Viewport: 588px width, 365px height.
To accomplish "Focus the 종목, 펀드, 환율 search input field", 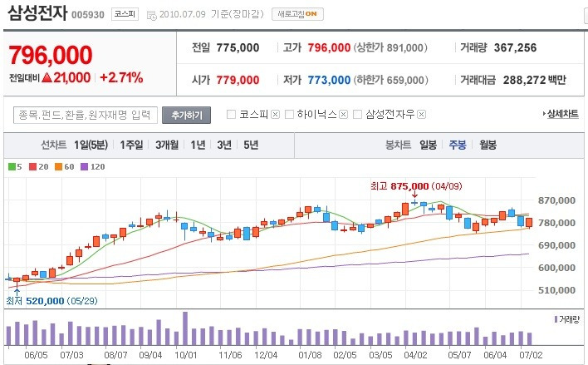I will coord(85,115).
